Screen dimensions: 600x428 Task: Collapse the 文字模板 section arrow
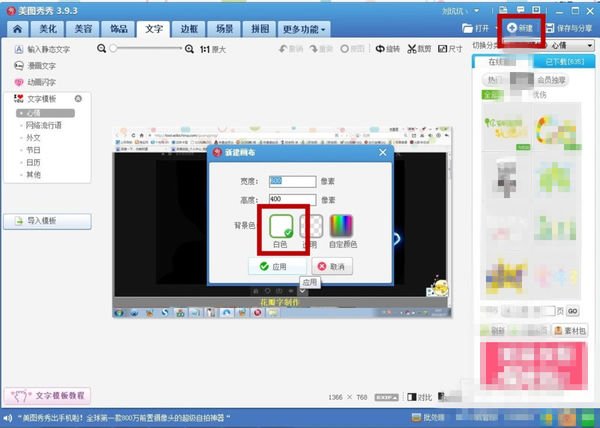pyautogui.click(x=78, y=99)
